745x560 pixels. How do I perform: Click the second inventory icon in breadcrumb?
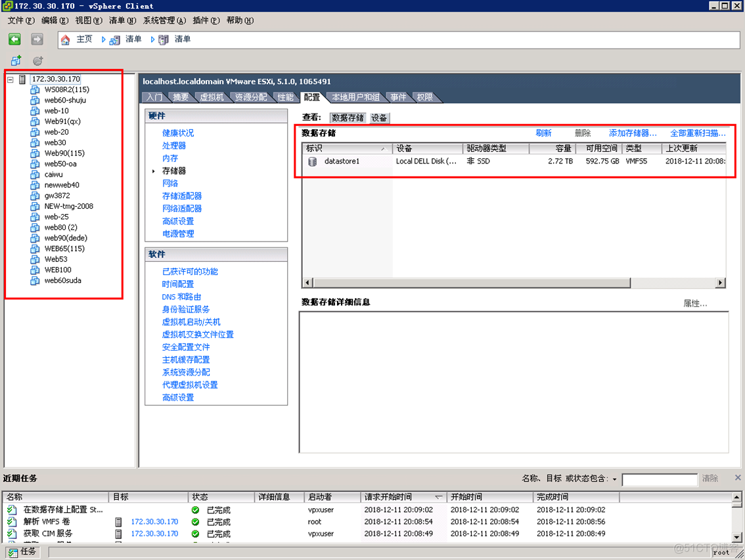point(164,40)
